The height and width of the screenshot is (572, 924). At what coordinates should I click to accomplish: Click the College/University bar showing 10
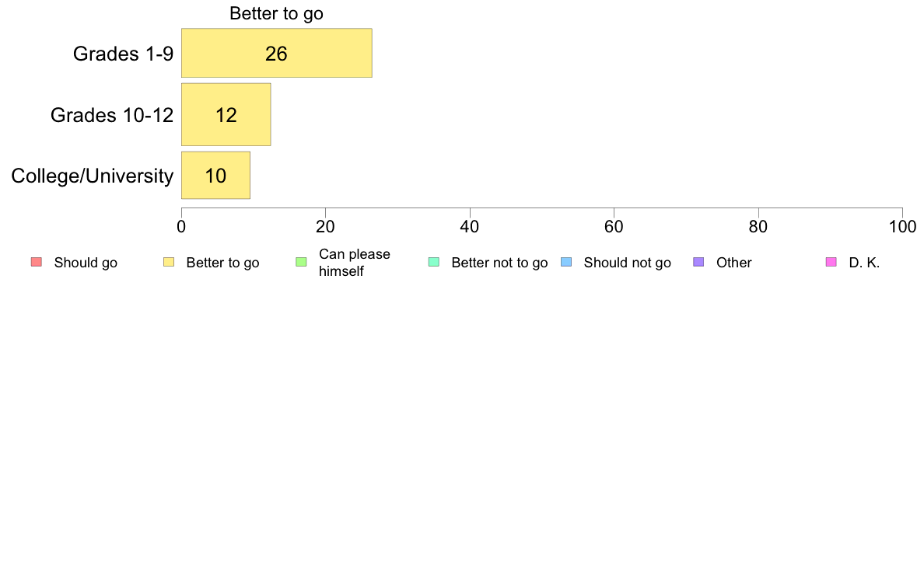(215, 176)
